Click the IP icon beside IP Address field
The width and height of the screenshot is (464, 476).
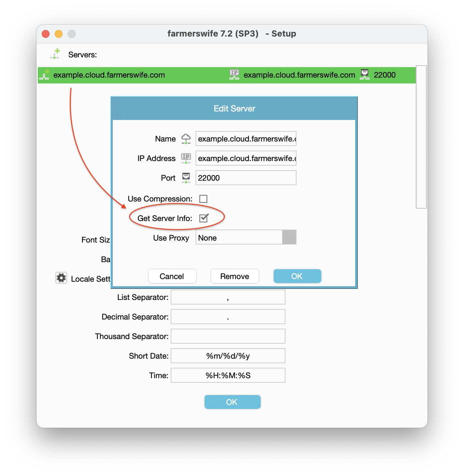tap(186, 158)
